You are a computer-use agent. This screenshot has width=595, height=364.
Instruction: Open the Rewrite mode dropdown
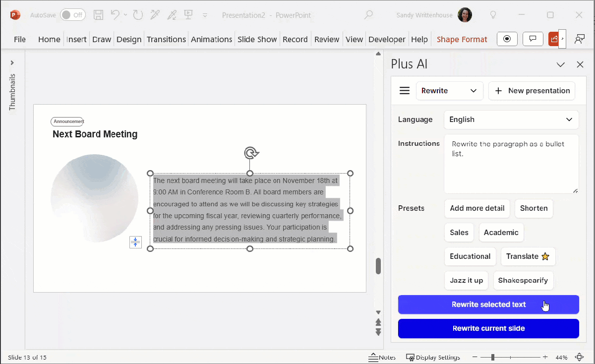click(449, 91)
